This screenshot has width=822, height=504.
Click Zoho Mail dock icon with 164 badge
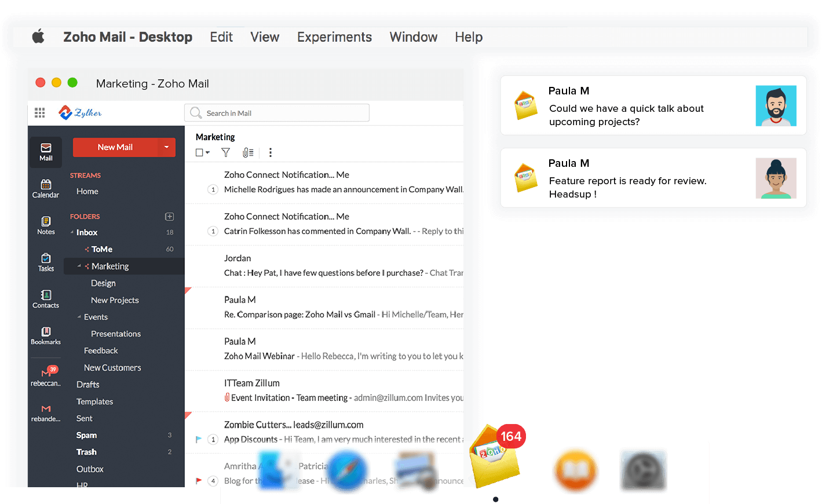pos(495,458)
